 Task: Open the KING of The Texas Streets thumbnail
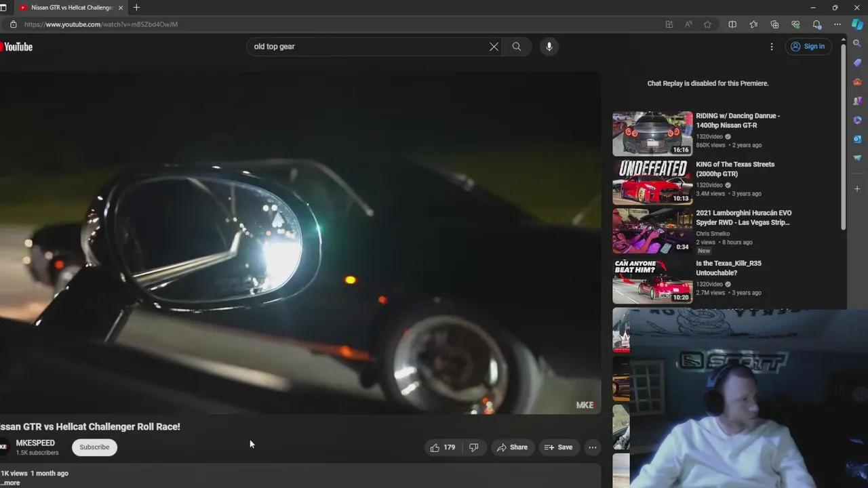click(x=652, y=181)
